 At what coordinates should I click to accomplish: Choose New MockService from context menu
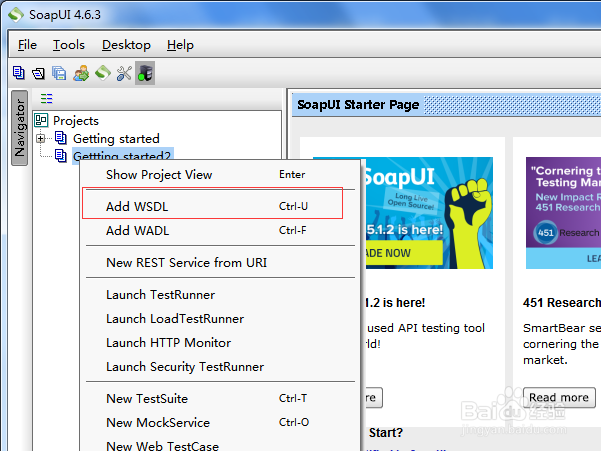[x=220, y=423]
